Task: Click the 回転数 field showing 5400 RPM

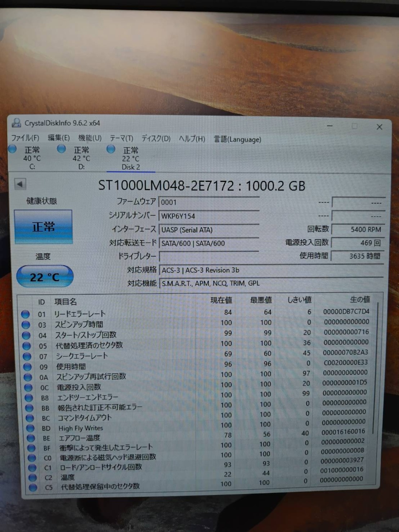Action: [x=358, y=229]
